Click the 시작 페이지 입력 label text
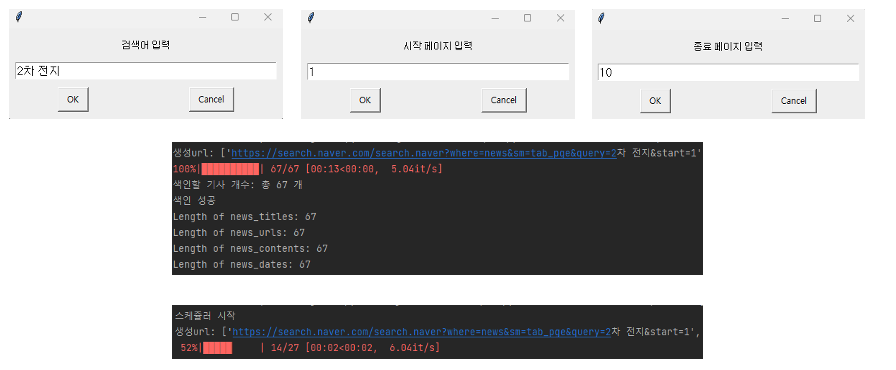Screen dimensions: 896x370 [438, 46]
